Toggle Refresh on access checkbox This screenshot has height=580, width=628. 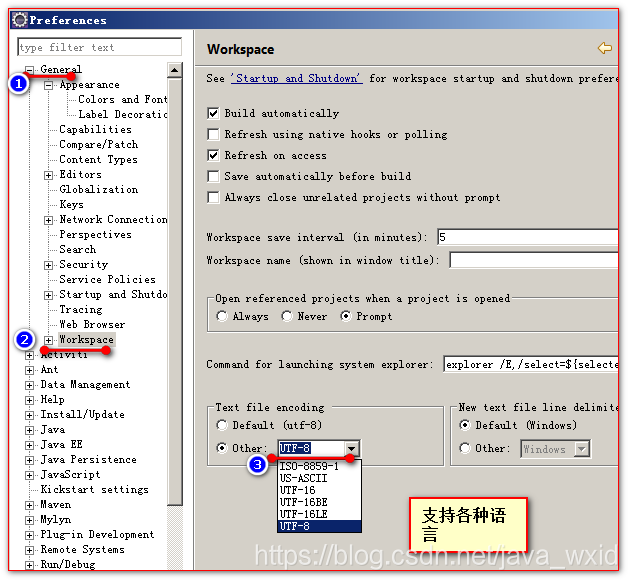[x=213, y=155]
